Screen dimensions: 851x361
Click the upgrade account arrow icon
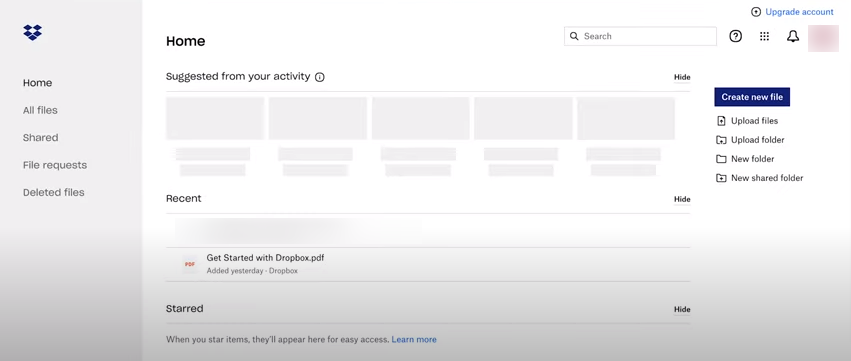pos(756,12)
